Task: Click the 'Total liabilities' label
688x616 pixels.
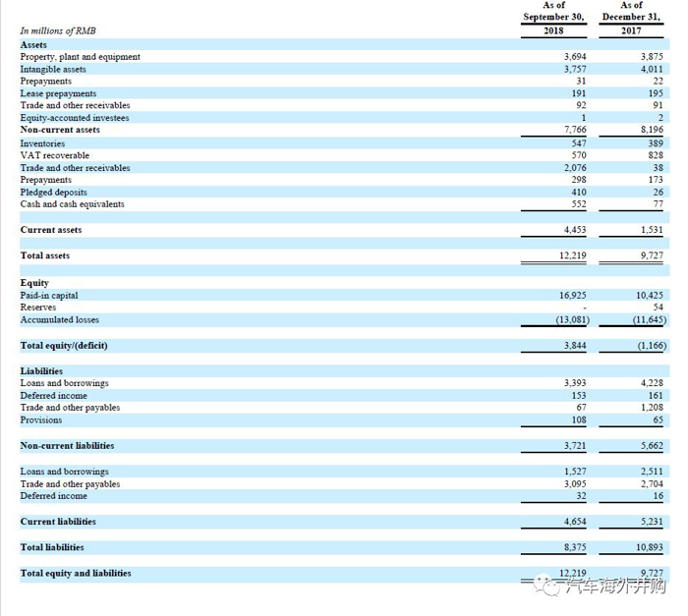Action: 52,547
